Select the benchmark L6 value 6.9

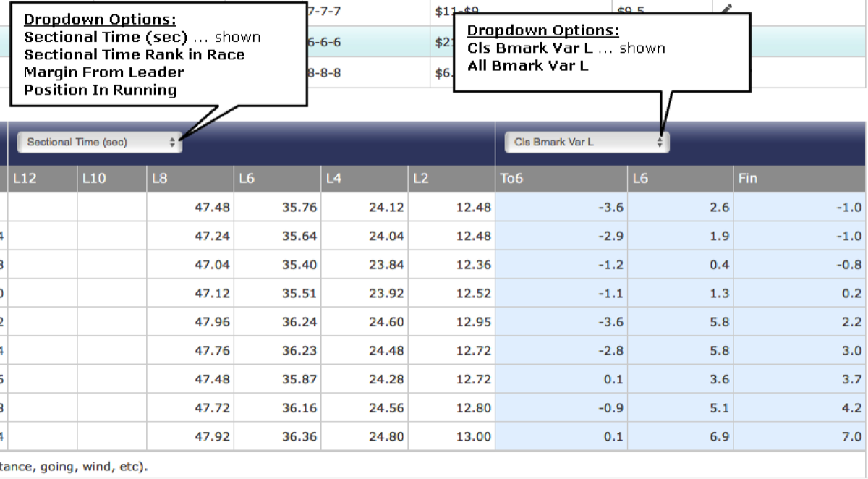click(680, 437)
